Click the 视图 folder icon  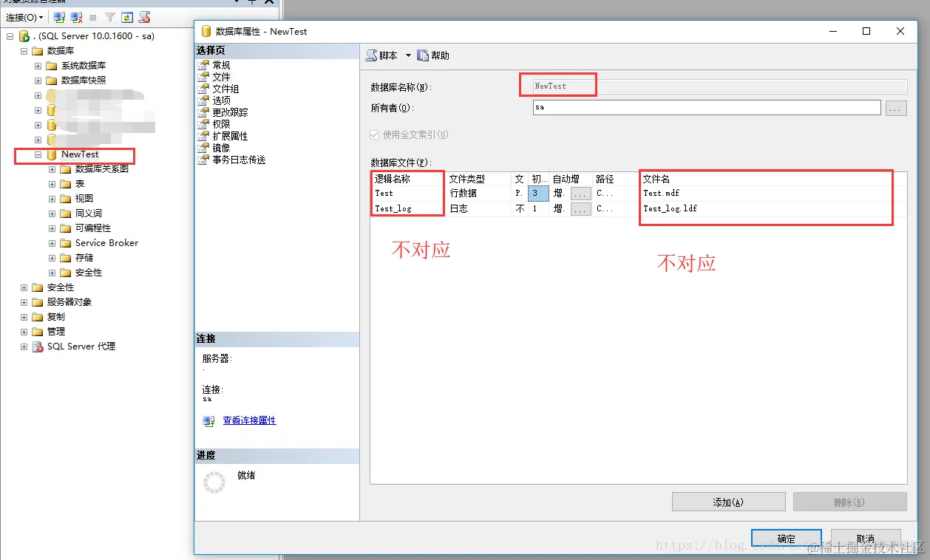(66, 199)
